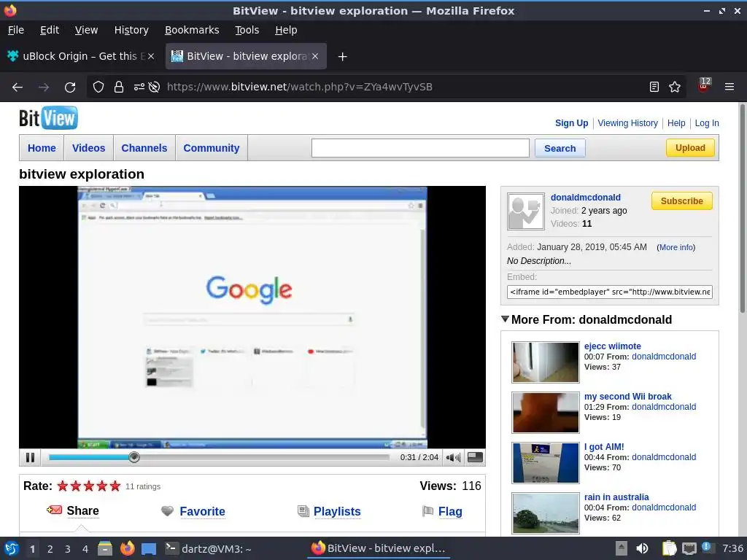
Task: Click the donaldmcdonald avatar image
Action: [525, 211]
